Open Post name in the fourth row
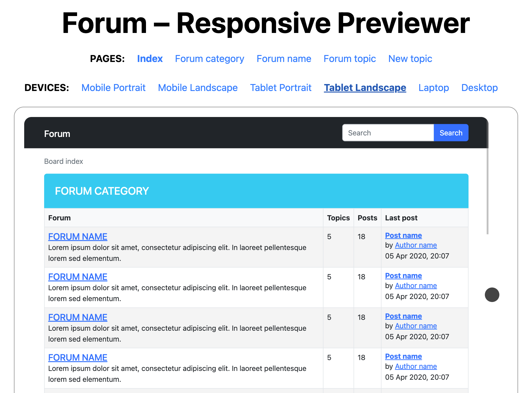The height and width of the screenshot is (393, 532). click(x=404, y=356)
